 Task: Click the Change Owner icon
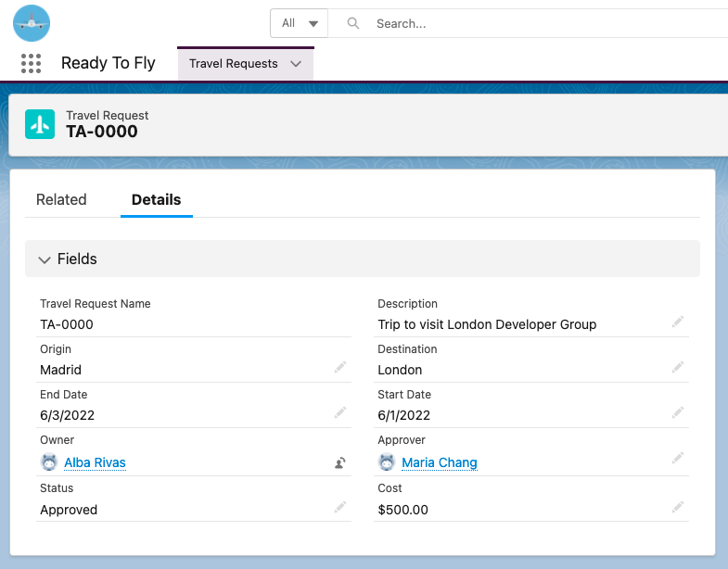339,462
